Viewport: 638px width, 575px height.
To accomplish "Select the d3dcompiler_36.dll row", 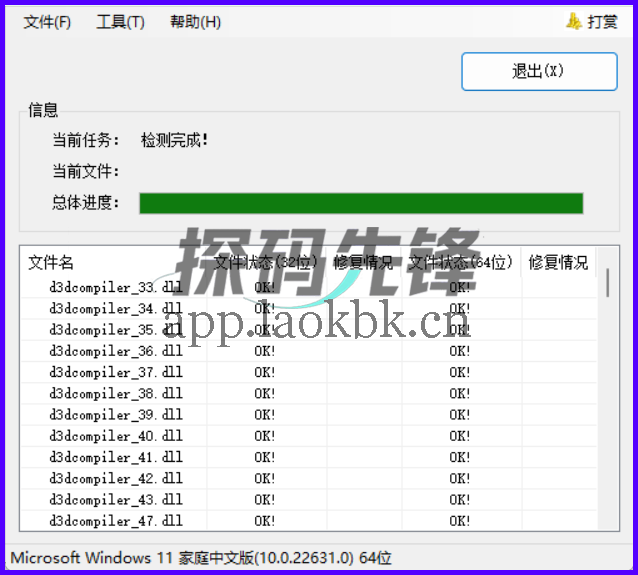I will pos(309,351).
